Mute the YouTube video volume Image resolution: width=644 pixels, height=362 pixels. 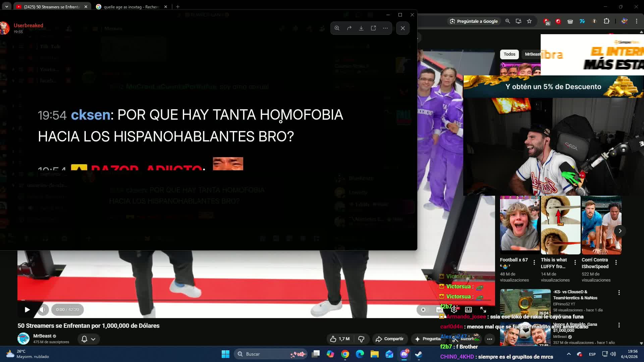tap(43, 310)
